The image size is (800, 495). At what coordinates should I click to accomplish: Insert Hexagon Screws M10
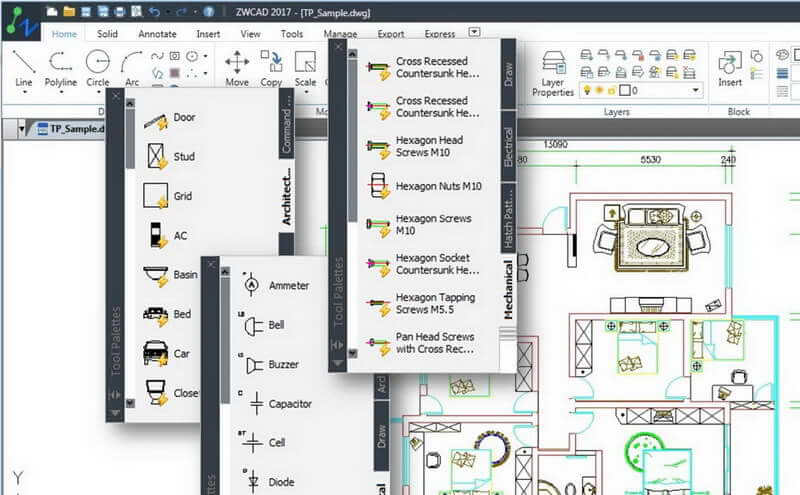tap(418, 225)
